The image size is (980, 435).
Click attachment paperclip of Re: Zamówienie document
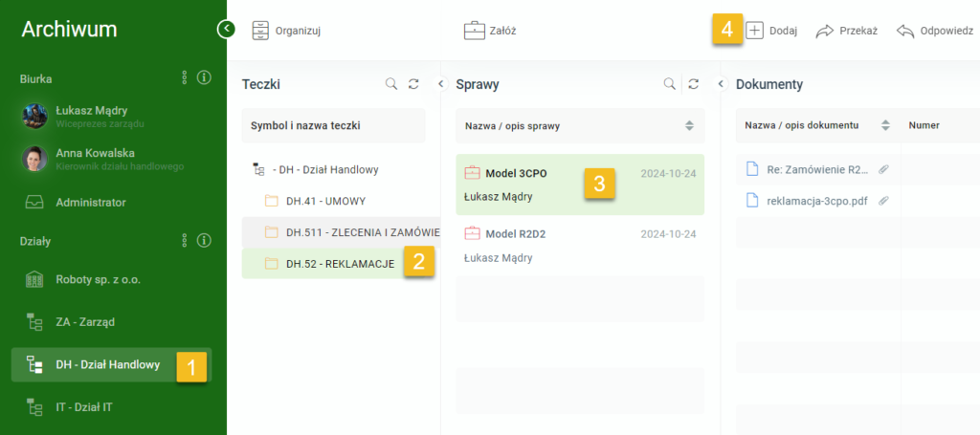pos(883,169)
